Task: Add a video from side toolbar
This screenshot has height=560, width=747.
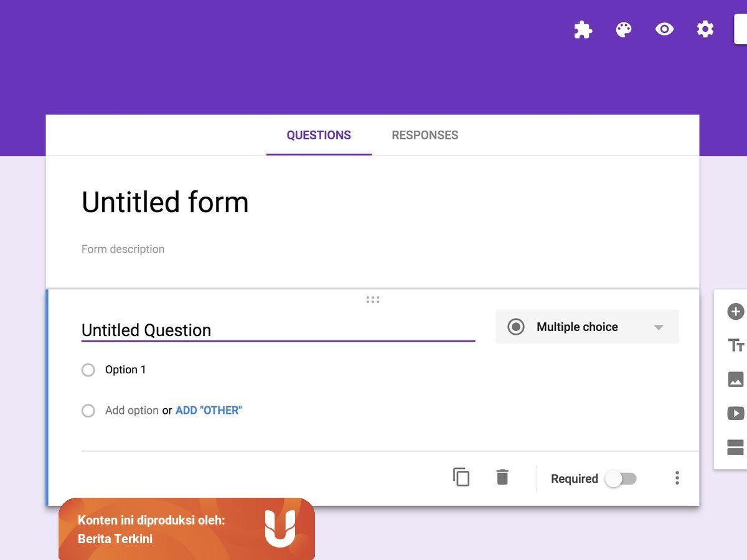Action: click(x=735, y=413)
